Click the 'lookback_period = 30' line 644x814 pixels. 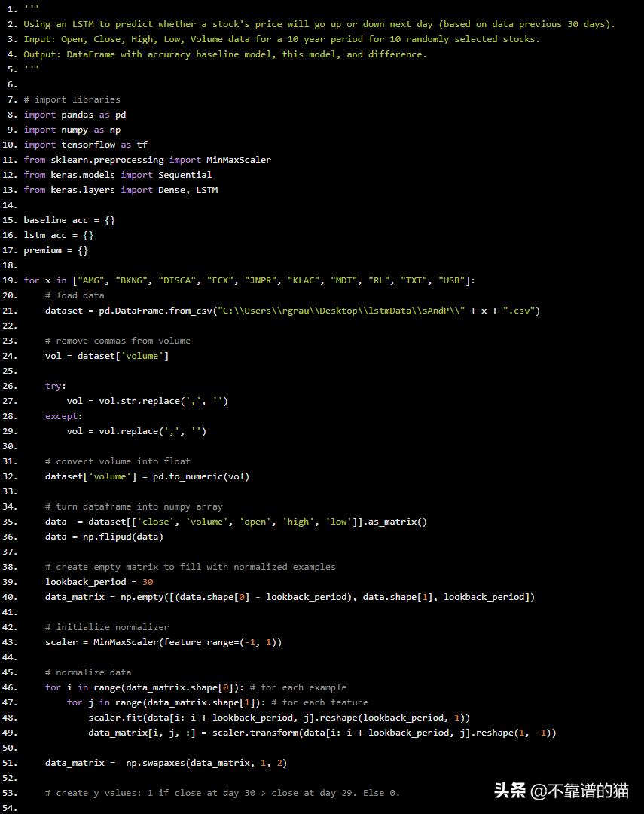99,581
